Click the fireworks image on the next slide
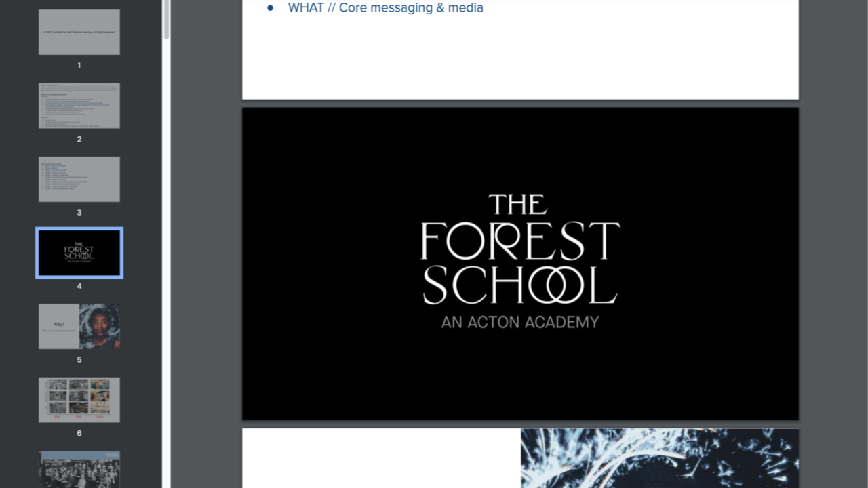This screenshot has width=868, height=488. [659, 458]
